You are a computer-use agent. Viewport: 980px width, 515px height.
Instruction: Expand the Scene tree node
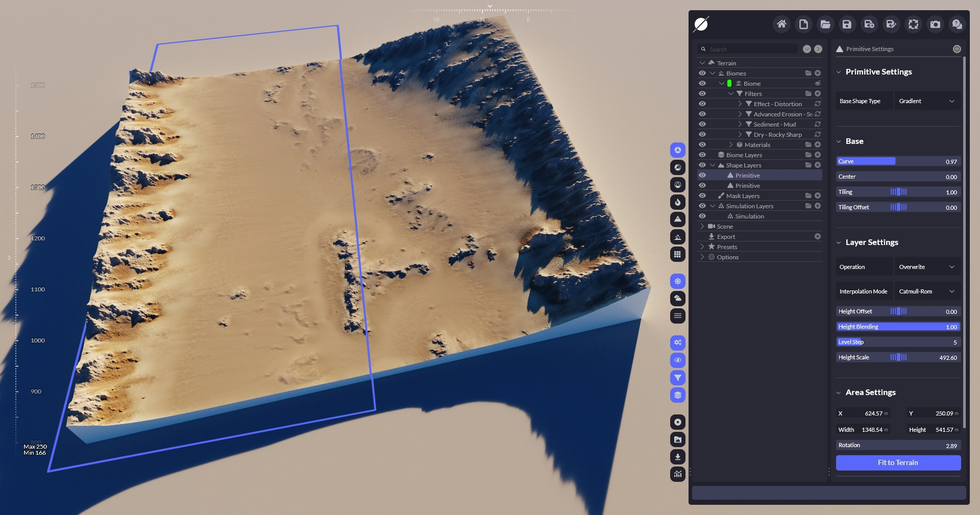pyautogui.click(x=702, y=227)
